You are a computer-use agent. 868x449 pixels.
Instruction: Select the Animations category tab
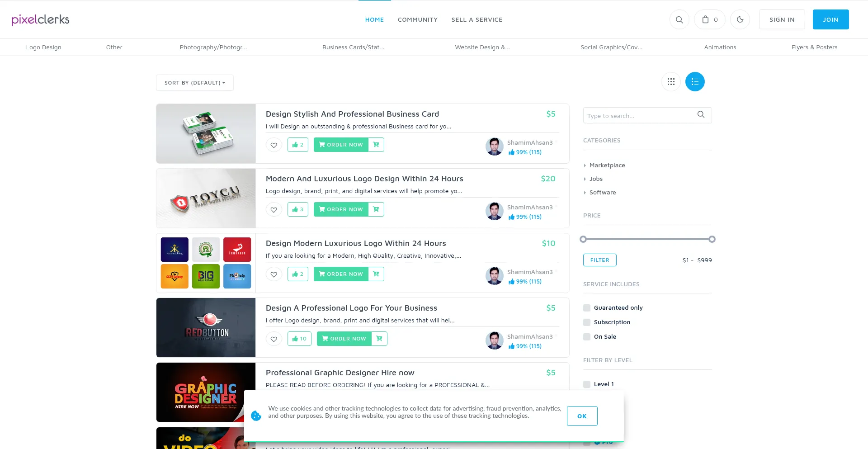click(x=720, y=47)
